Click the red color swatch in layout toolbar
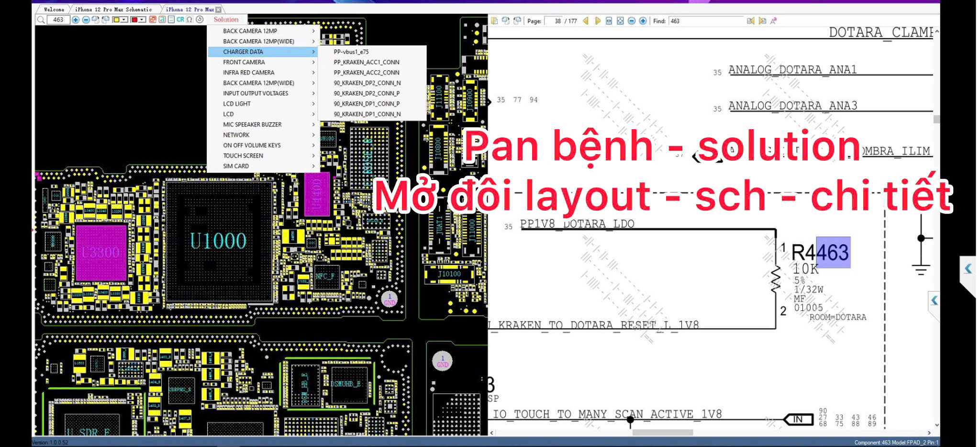The image size is (980, 447). coord(134,20)
